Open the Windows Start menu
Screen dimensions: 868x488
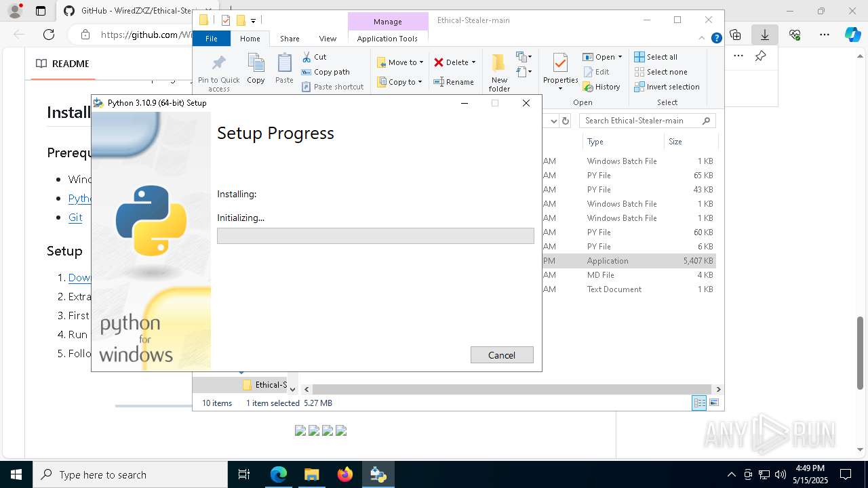(16, 474)
